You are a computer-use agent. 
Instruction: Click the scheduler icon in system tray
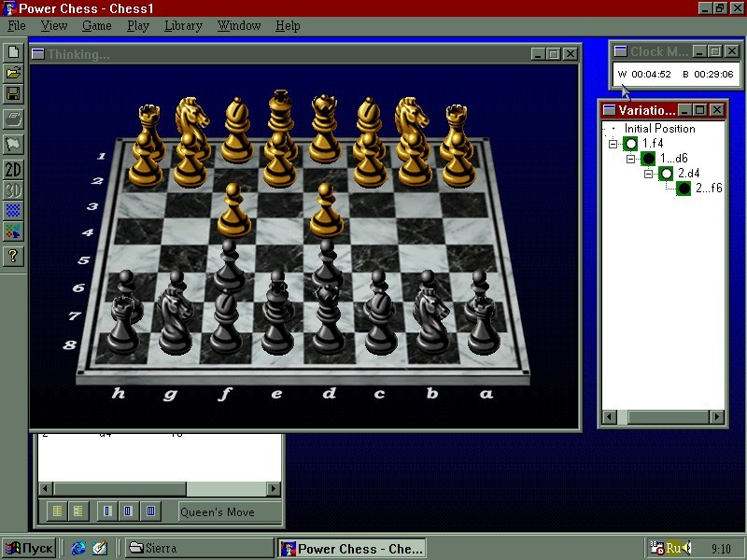coord(656,548)
